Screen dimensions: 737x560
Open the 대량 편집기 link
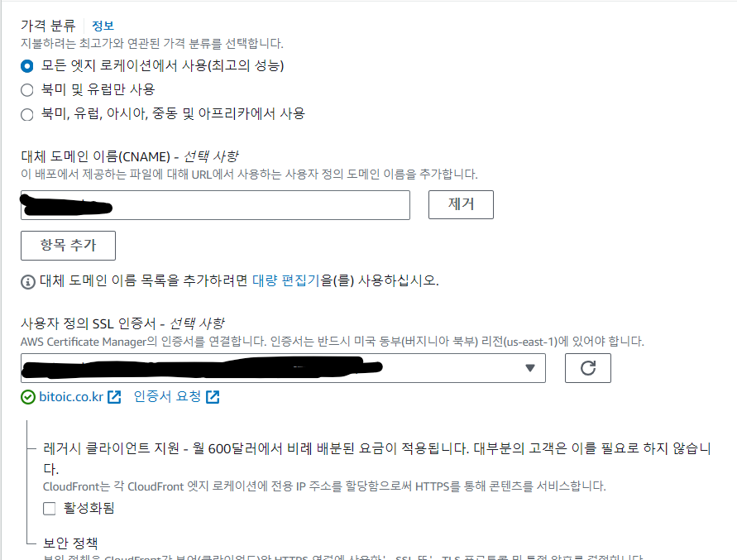point(285,280)
